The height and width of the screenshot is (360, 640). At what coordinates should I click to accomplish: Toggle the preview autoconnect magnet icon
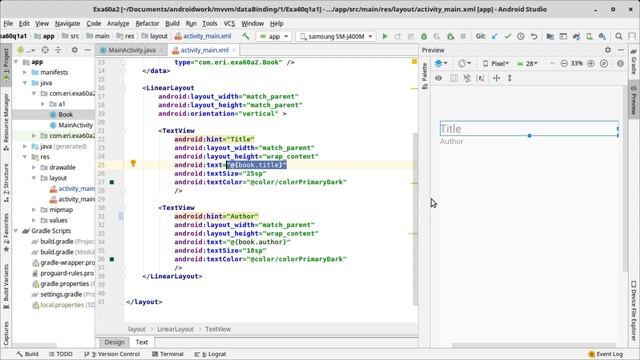click(x=467, y=78)
